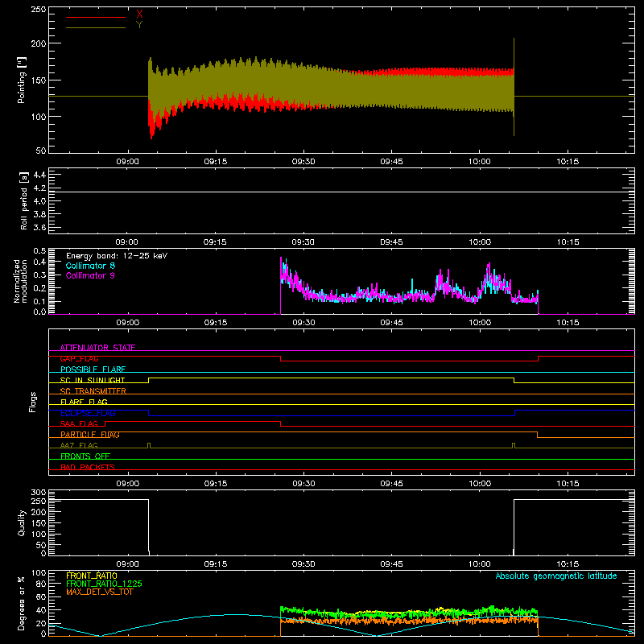Click "09:00" time label below Pointing plot
Viewport: 644px width, 644px height.
pyautogui.click(x=127, y=162)
